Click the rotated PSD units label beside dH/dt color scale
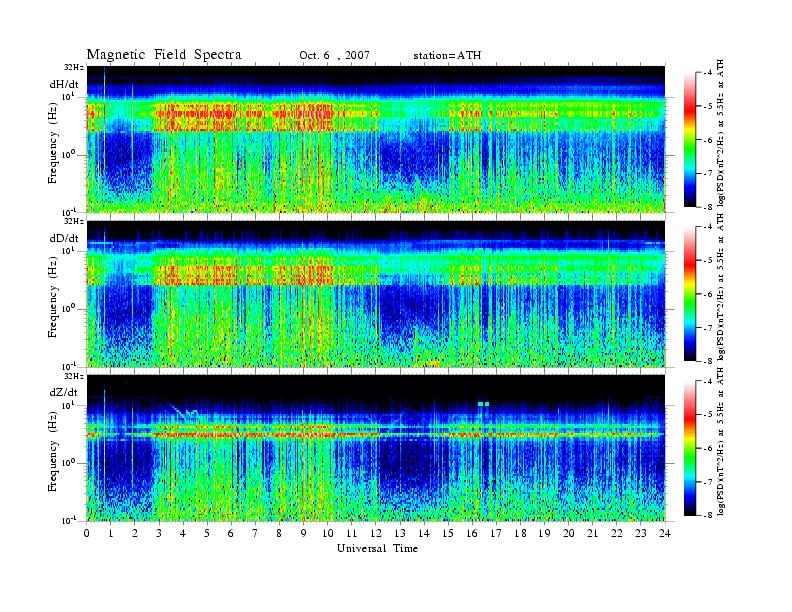Screen dimensions: 792x612 point(721,133)
